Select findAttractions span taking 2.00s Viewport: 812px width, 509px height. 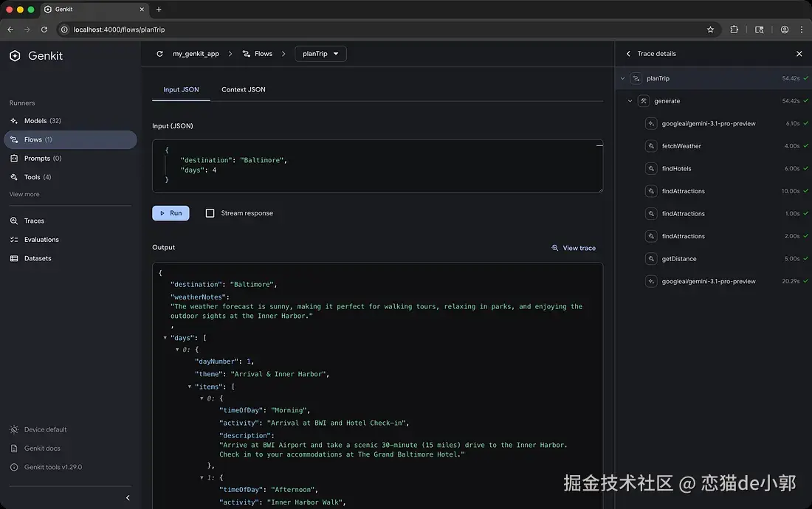(x=714, y=236)
